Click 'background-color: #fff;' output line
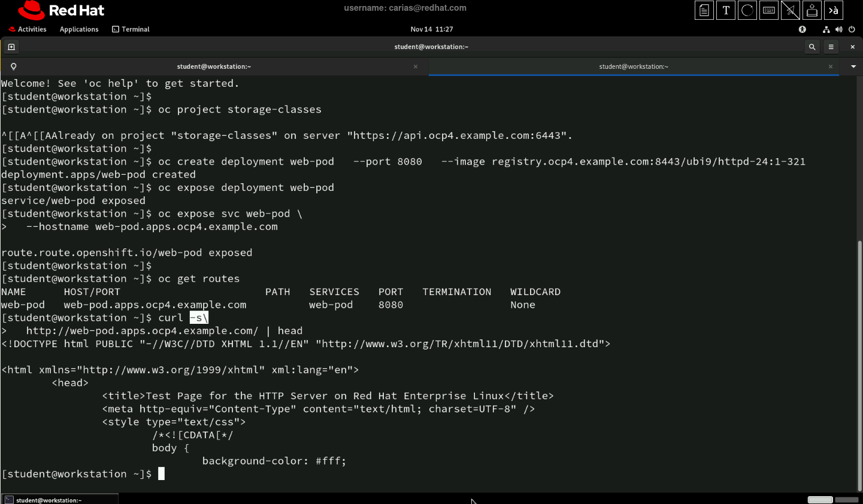The height and width of the screenshot is (504, 863). [274, 461]
